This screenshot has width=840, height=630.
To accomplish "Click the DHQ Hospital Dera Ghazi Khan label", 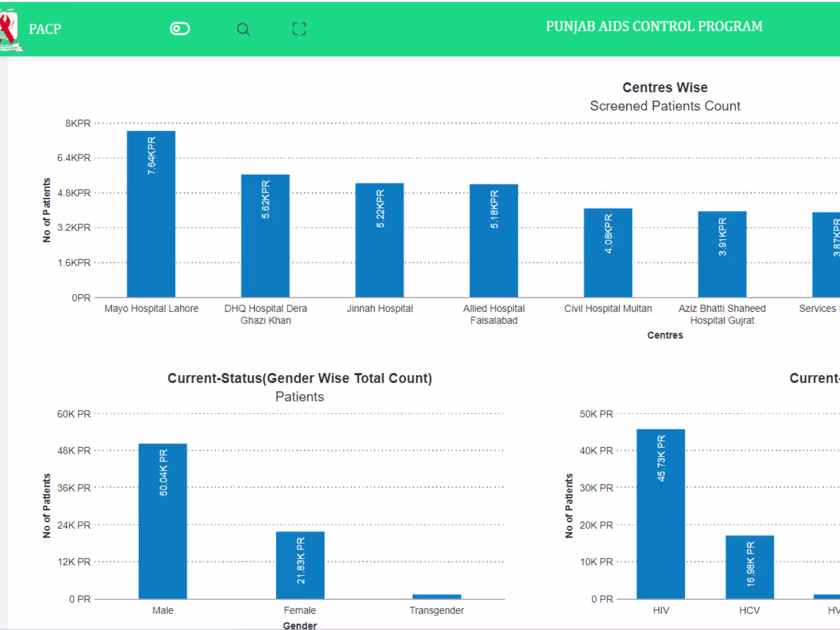I will click(x=265, y=315).
